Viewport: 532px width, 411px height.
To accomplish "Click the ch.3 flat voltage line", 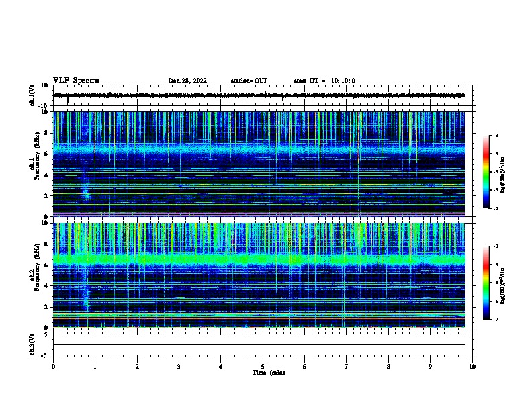I will (x=259, y=345).
